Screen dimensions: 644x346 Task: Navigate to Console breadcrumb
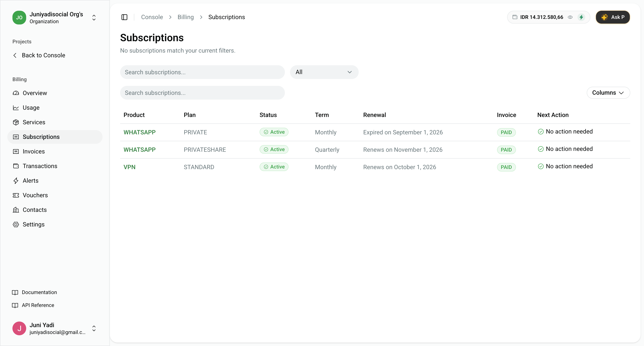[152, 17]
